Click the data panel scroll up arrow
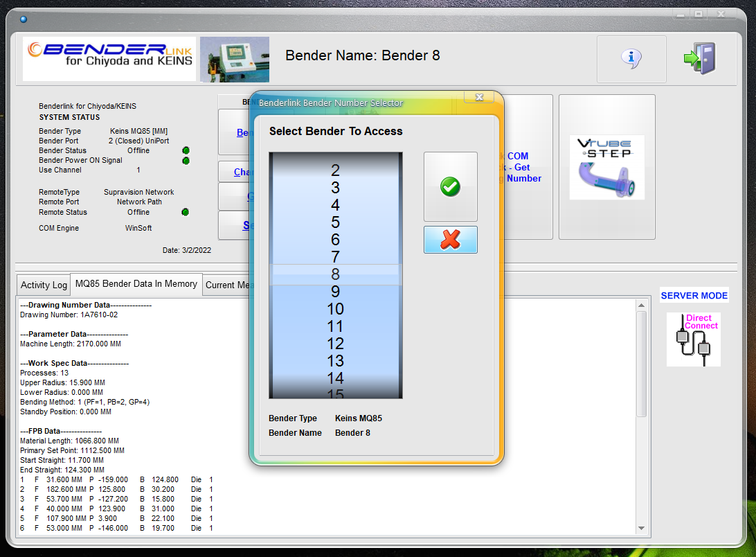756x557 pixels. point(640,305)
